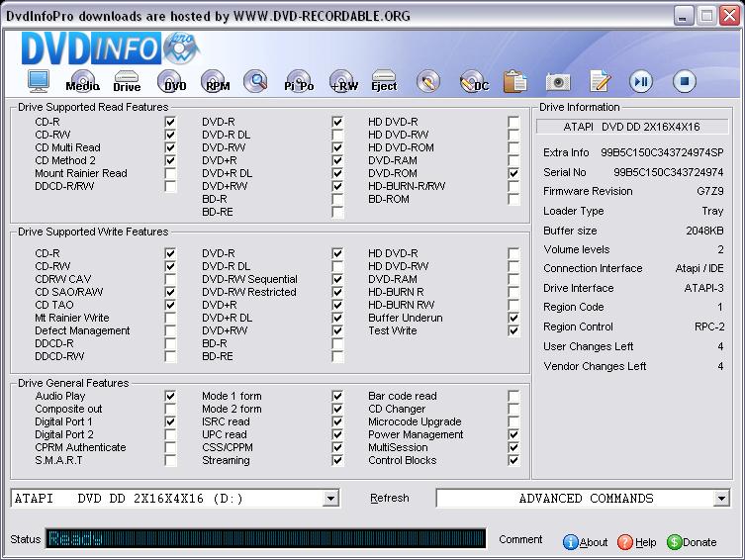Viewport: 745px width, 560px height.
Task: Click the computer monitor icon in toolbar
Action: coord(38,81)
